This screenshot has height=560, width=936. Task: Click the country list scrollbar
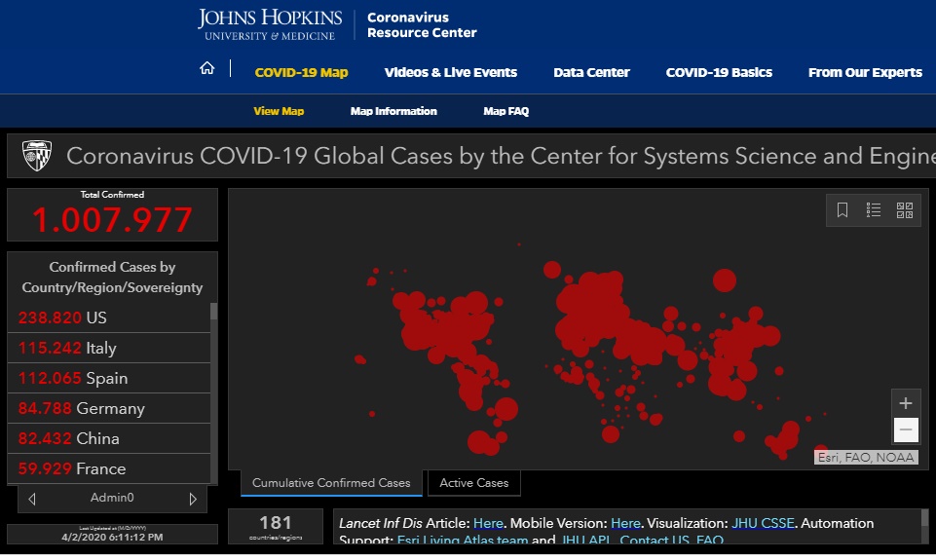pos(213,390)
